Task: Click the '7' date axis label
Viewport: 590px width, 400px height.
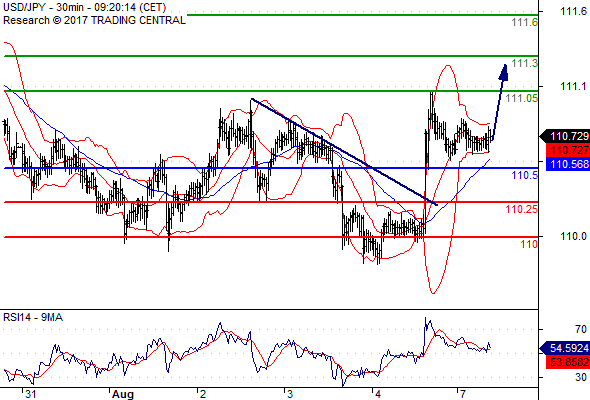Action: (x=463, y=394)
